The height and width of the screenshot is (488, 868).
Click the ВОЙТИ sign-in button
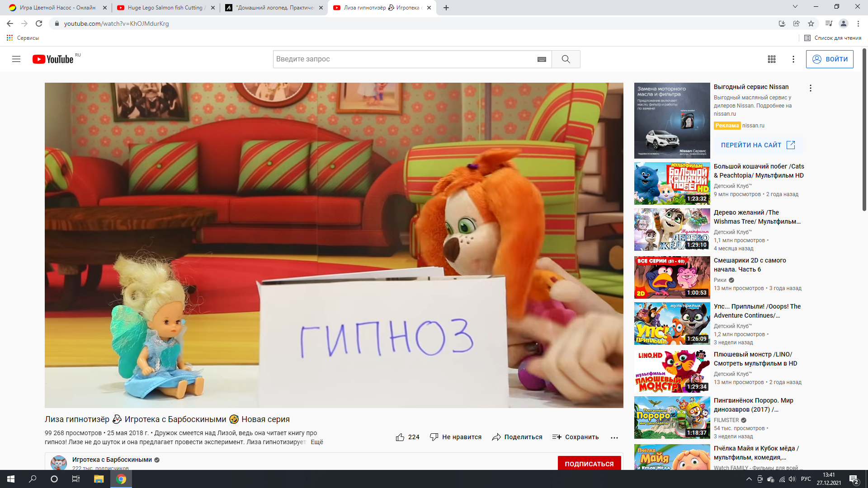[x=830, y=59]
